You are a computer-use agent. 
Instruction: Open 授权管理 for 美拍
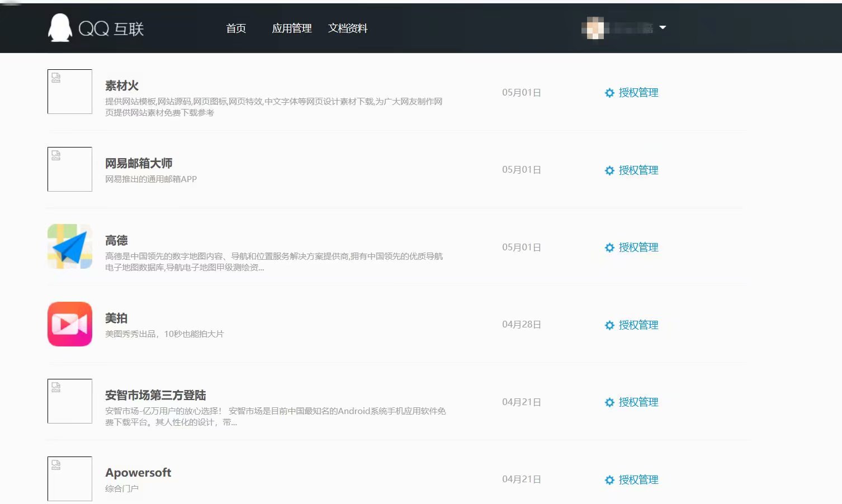[638, 325]
